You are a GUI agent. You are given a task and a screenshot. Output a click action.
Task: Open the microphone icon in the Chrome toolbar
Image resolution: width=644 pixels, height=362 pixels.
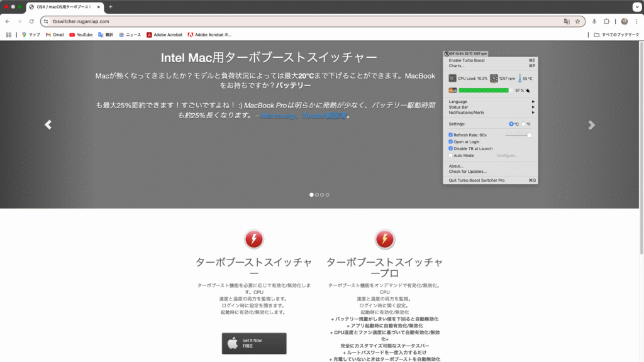click(x=594, y=21)
